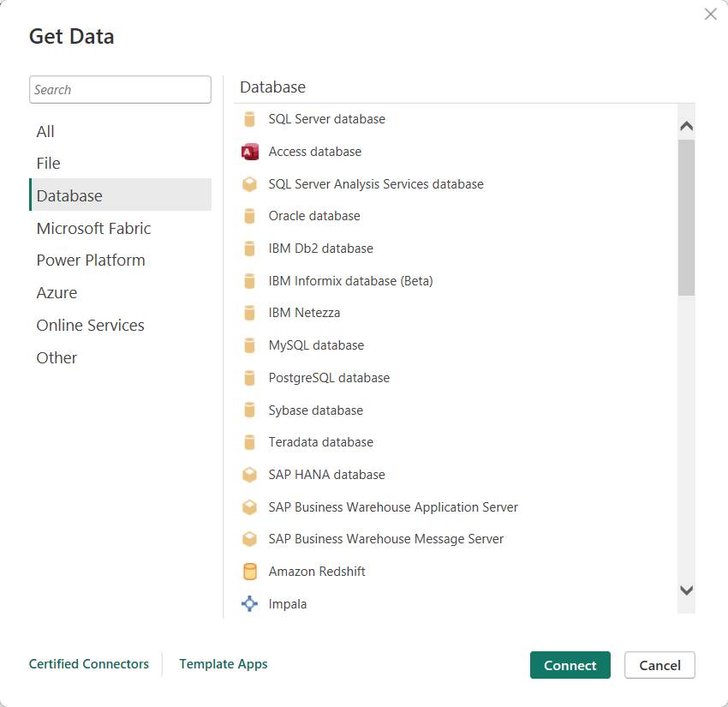Show the Other connectors category
The width and height of the screenshot is (728, 707).
pos(120,357)
